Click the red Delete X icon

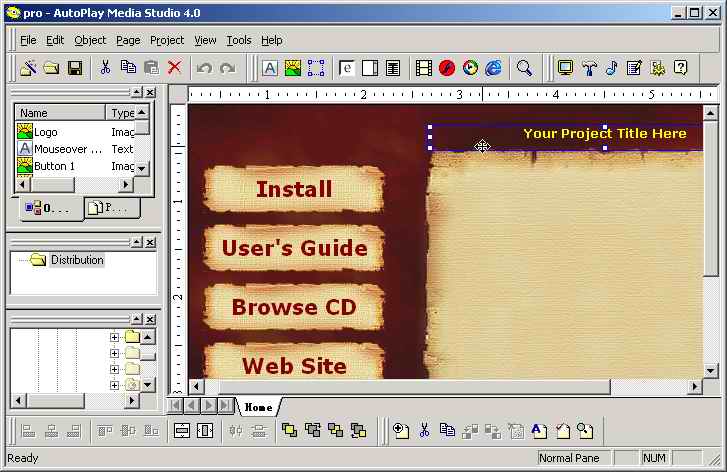175,68
